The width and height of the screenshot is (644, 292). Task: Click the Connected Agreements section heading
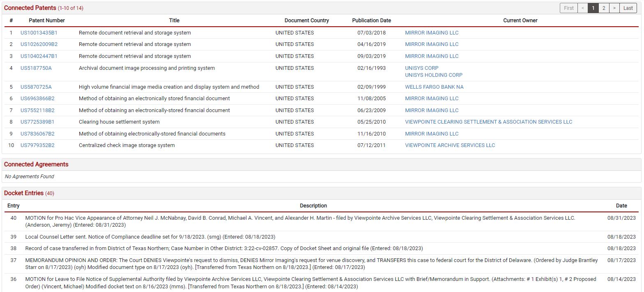point(36,164)
